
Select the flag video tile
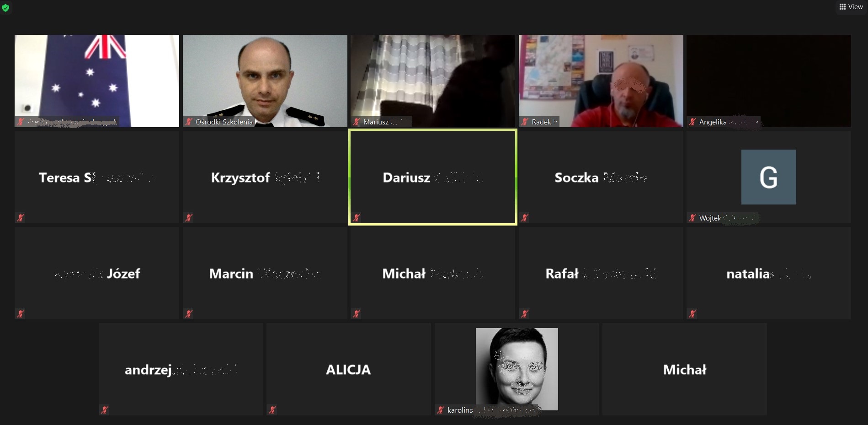tap(96, 81)
